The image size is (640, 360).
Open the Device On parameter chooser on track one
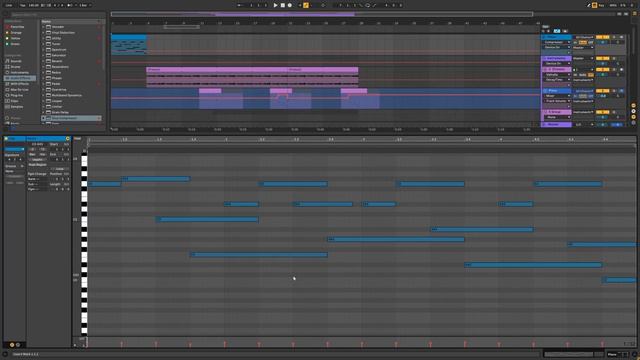557,47
